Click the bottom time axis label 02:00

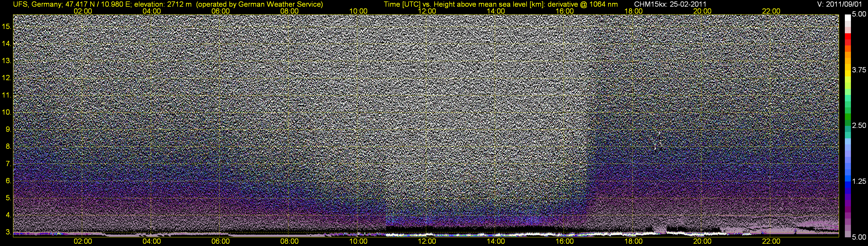coord(83,241)
